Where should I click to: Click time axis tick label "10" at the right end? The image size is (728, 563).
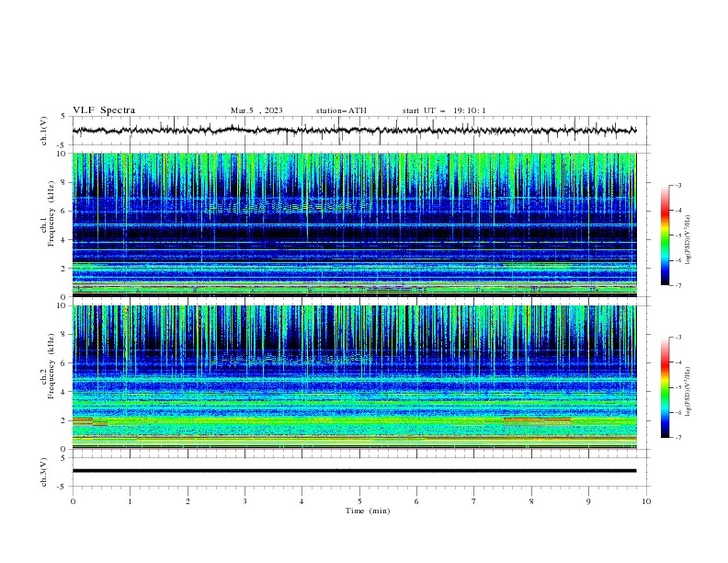click(646, 501)
